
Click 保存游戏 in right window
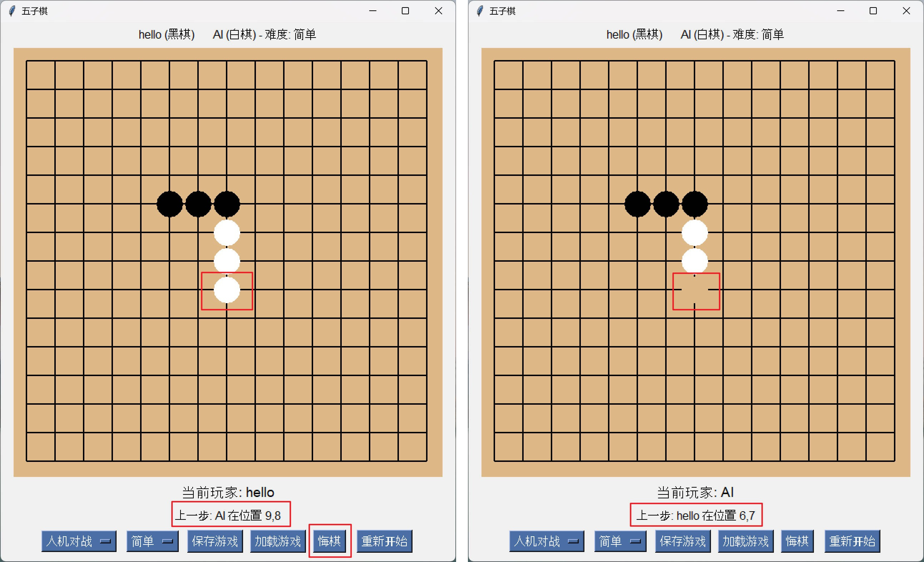(683, 541)
